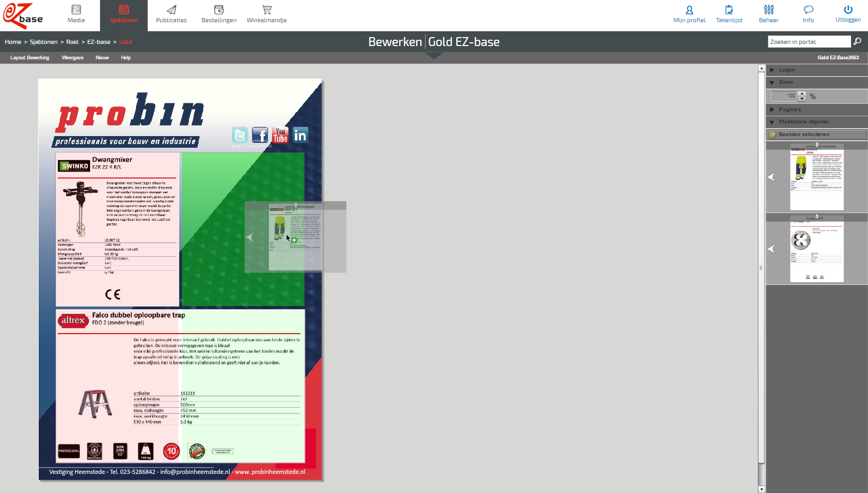Go to EZ-base breadcrumb

[99, 42]
